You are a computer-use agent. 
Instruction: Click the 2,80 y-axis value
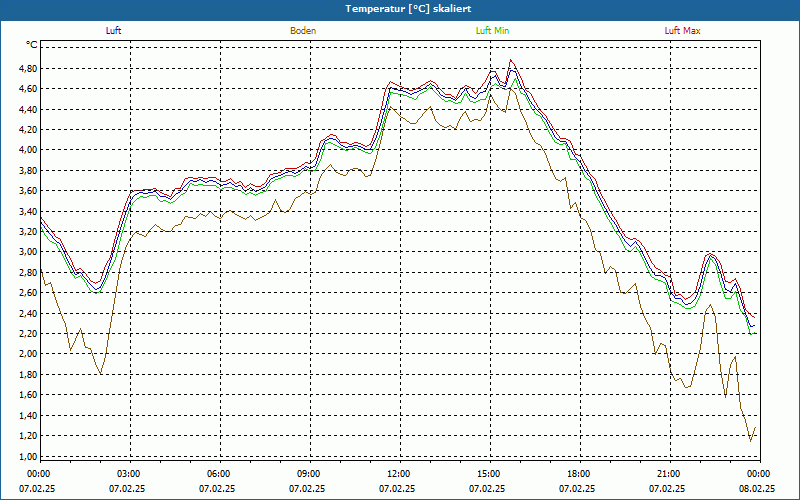[29, 272]
